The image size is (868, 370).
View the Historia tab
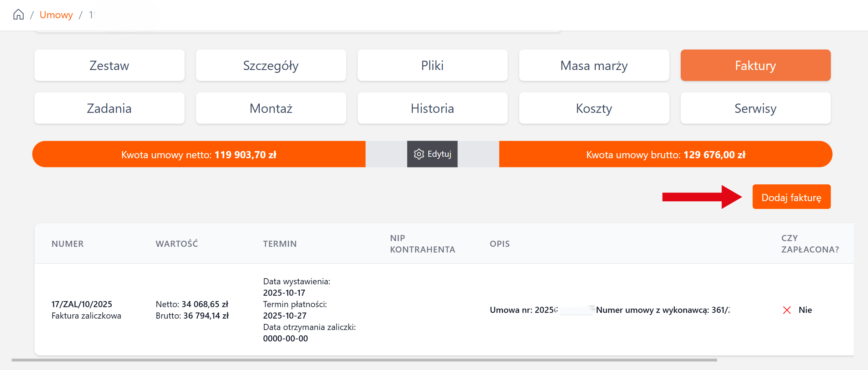tap(432, 108)
